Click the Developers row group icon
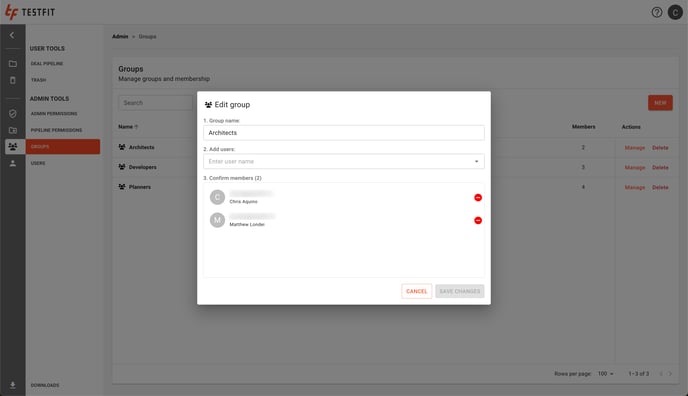This screenshot has width=688, height=396. coord(122,167)
